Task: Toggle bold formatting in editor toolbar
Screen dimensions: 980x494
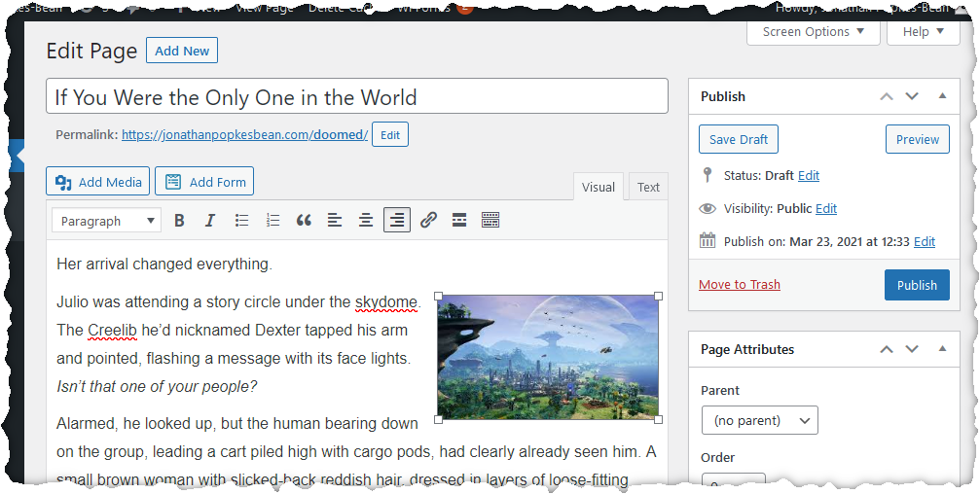Action: (179, 221)
